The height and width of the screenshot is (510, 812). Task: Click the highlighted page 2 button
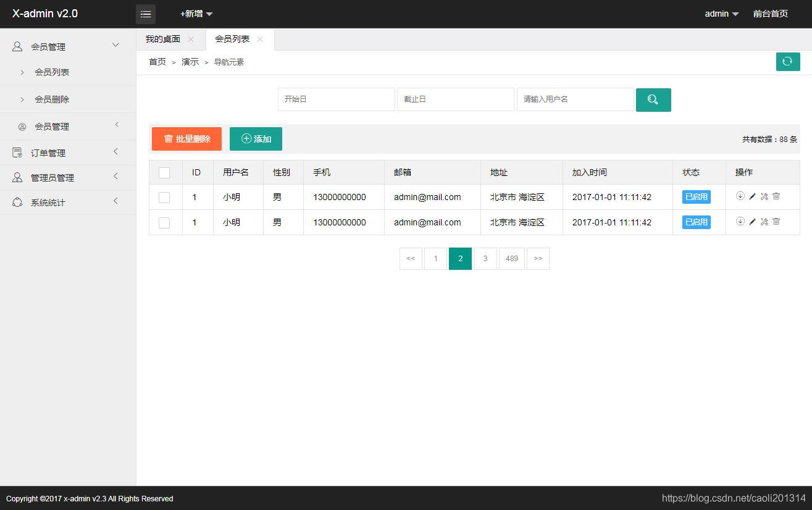coord(460,259)
